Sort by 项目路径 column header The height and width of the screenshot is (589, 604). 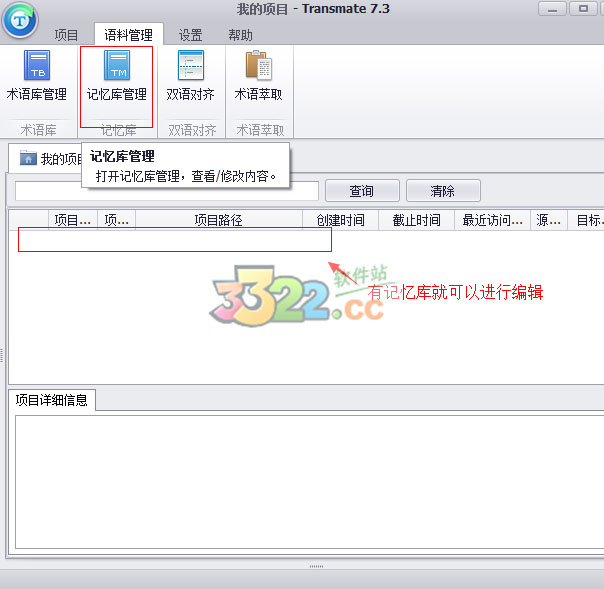click(219, 220)
